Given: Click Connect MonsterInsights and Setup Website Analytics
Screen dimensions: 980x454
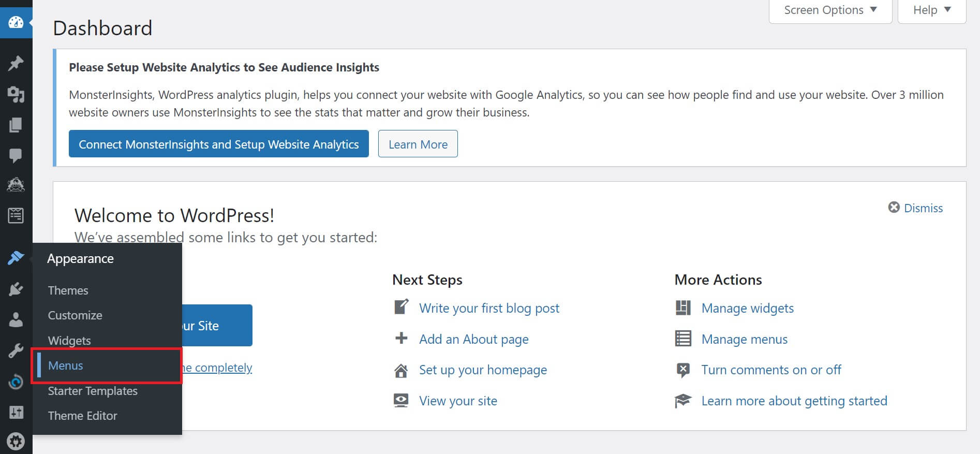Looking at the screenshot, I should point(218,144).
